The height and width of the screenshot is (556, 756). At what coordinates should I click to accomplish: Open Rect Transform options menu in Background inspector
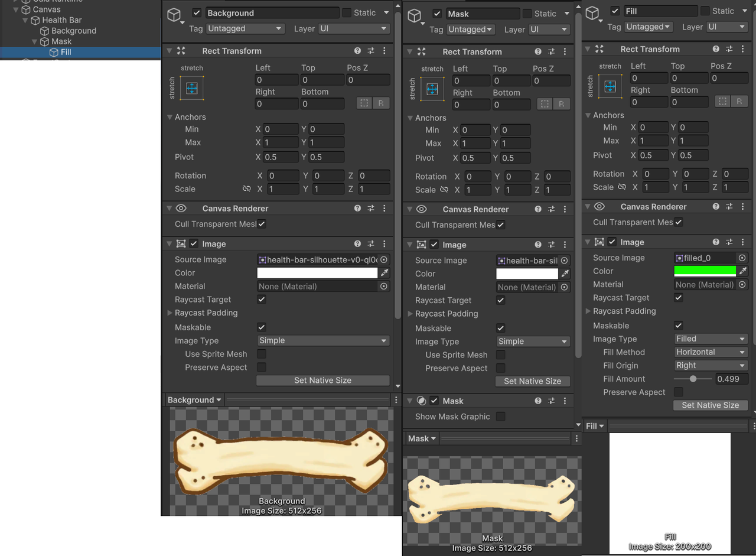pos(384,51)
